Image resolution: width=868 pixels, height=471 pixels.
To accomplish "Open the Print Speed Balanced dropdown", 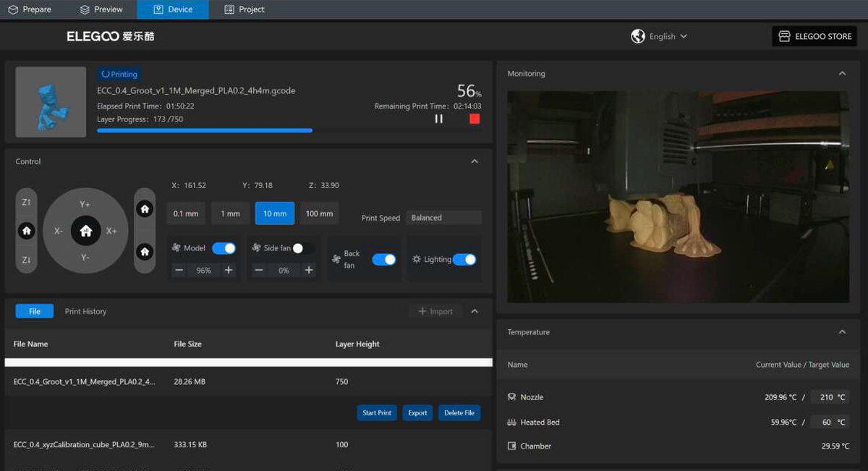I will click(x=443, y=218).
